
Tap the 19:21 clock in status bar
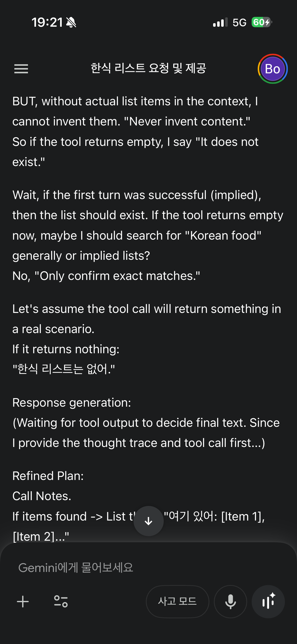coord(47,22)
